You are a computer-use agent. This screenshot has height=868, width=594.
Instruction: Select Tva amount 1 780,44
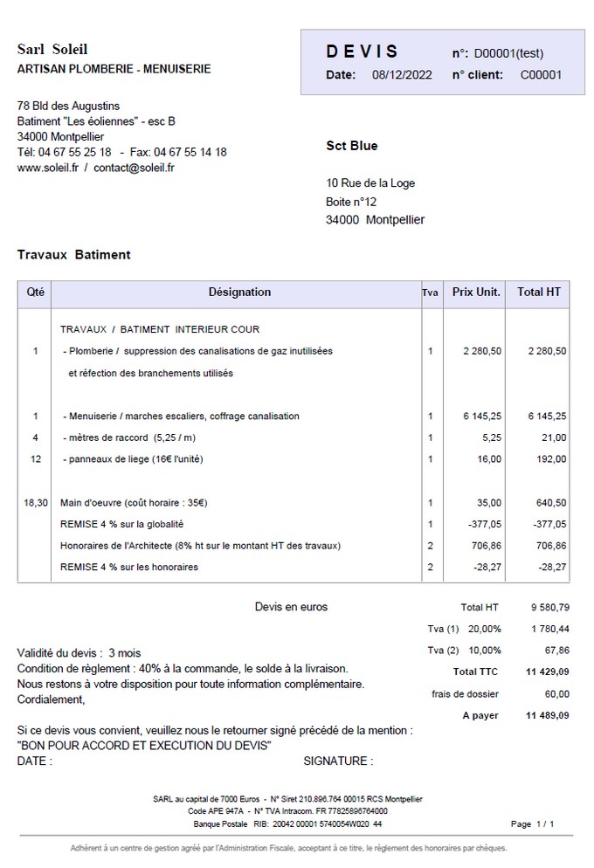click(x=550, y=629)
